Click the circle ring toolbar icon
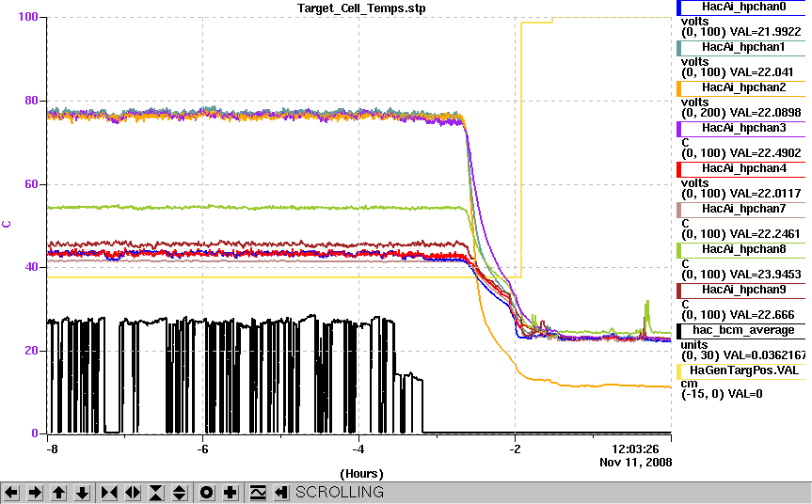The width and height of the screenshot is (812, 504). [206, 492]
